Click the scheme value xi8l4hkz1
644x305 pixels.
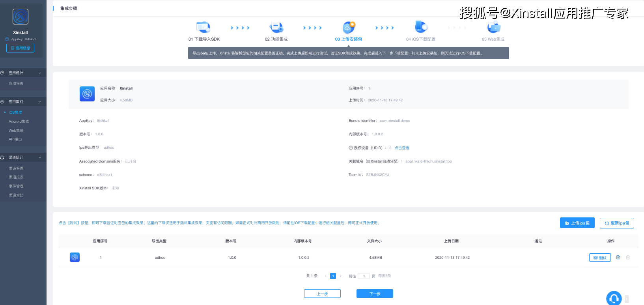pyautogui.click(x=105, y=175)
